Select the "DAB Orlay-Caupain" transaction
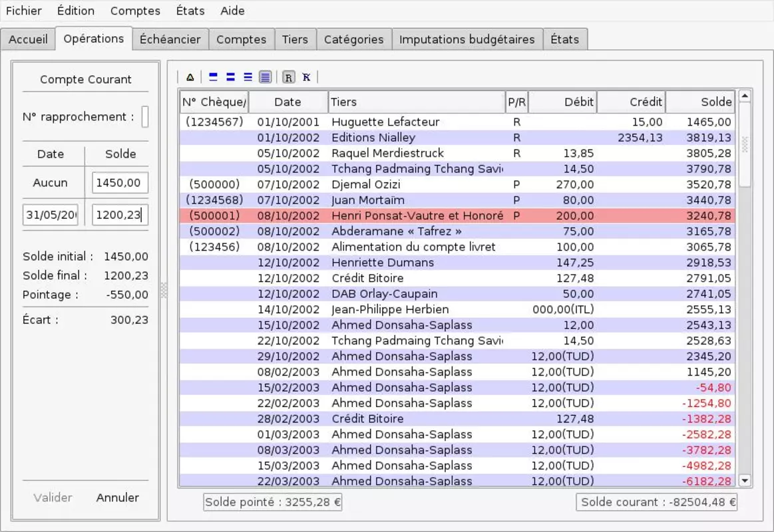Screen dimensions: 774x532 pyautogui.click(x=457, y=294)
